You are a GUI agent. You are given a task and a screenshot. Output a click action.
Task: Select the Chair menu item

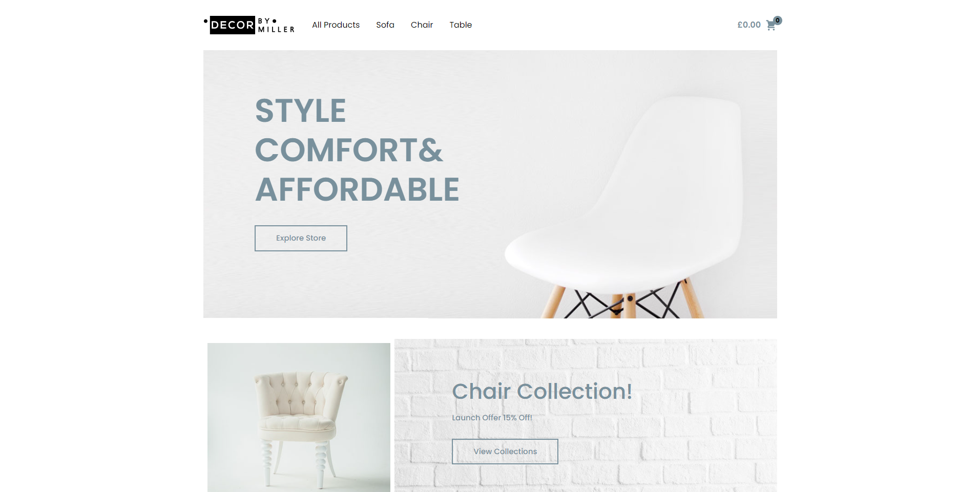422,25
